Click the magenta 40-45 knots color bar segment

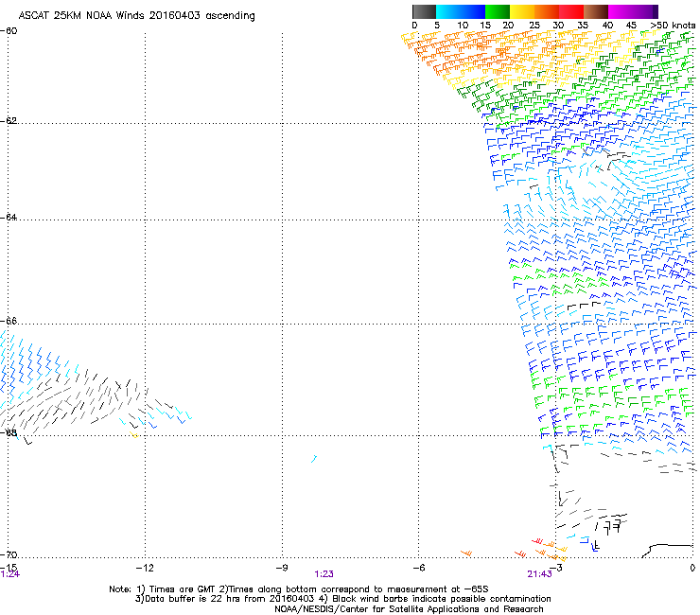[x=621, y=11]
